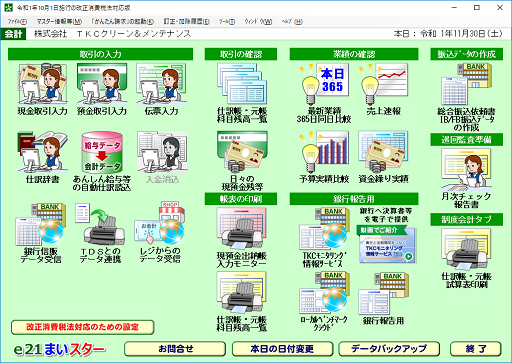Click company name 株式会社 TKCクリーン&メンテナンス
This screenshot has width=512, height=363.
113,34
